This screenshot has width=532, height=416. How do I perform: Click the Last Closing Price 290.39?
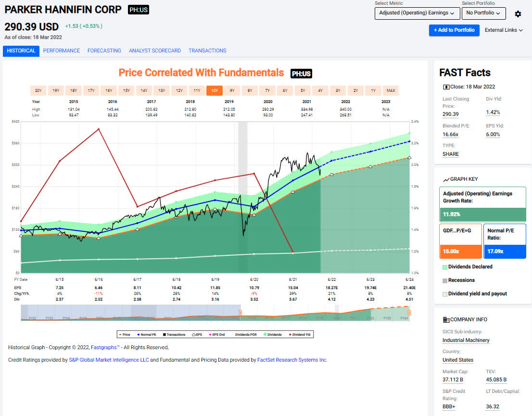point(451,114)
